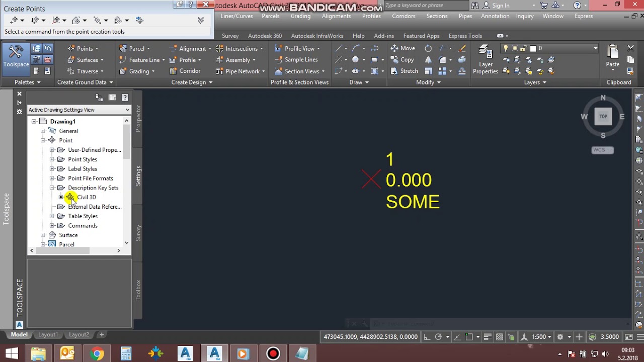644x362 pixels.
Task: Click the Workspace Switching gear icon
Action: coord(559,337)
